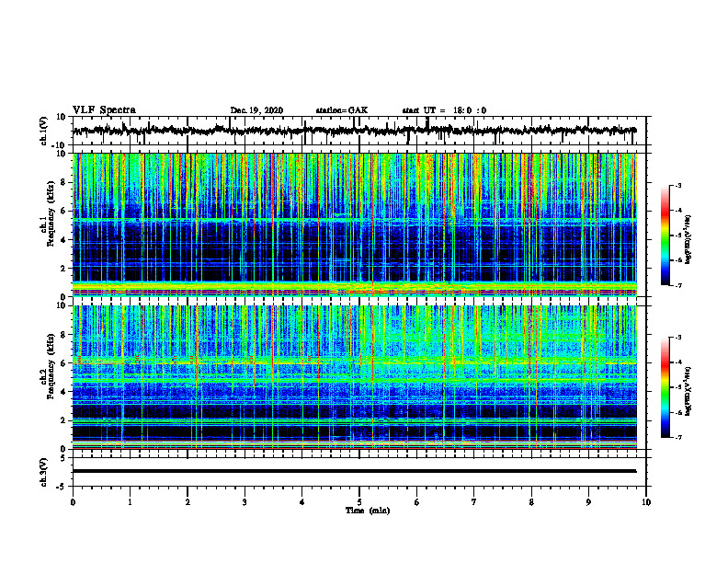Viewport: 728px width, 563px height.
Task: Click time axis tick label "1"
Action: [x=130, y=502]
